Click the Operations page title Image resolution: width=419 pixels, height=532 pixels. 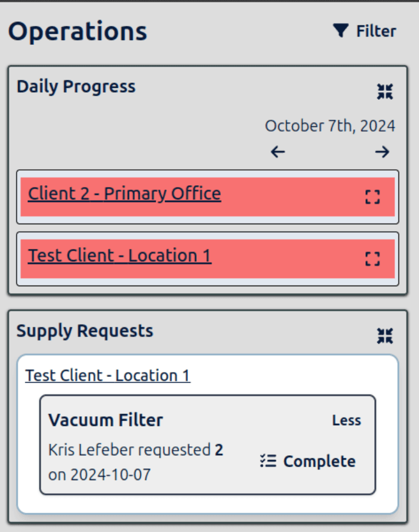point(77,31)
